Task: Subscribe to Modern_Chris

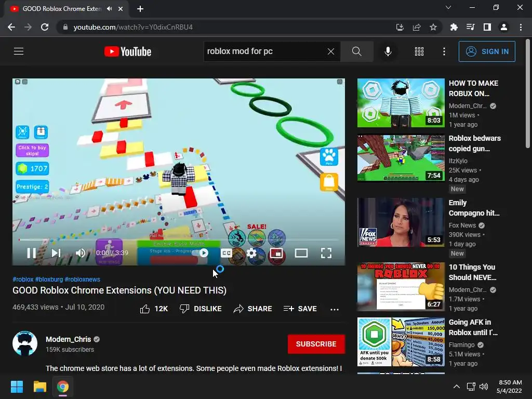Action: click(316, 344)
